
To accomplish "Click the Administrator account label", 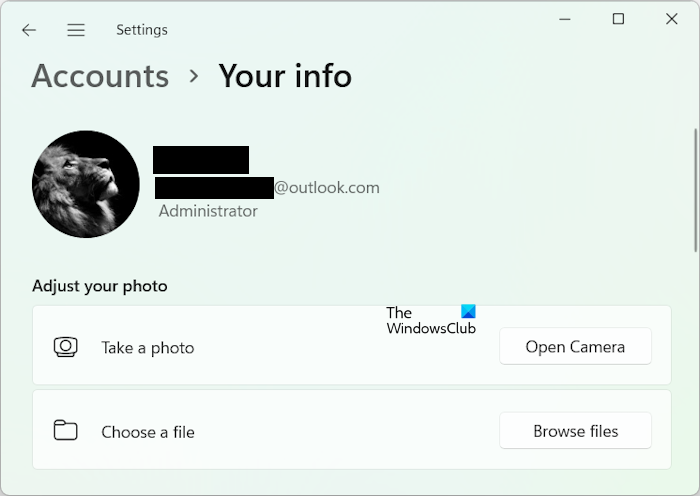I will pos(208,211).
